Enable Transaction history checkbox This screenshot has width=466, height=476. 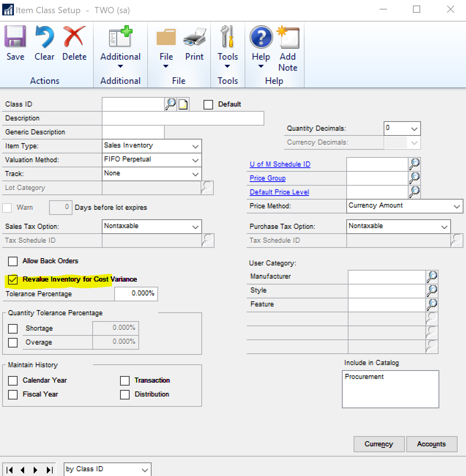click(125, 381)
